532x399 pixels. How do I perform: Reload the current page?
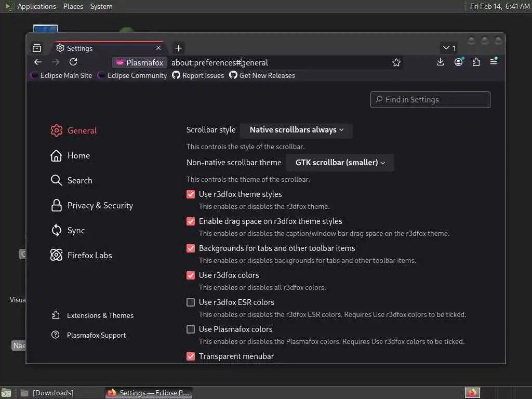coord(73,62)
